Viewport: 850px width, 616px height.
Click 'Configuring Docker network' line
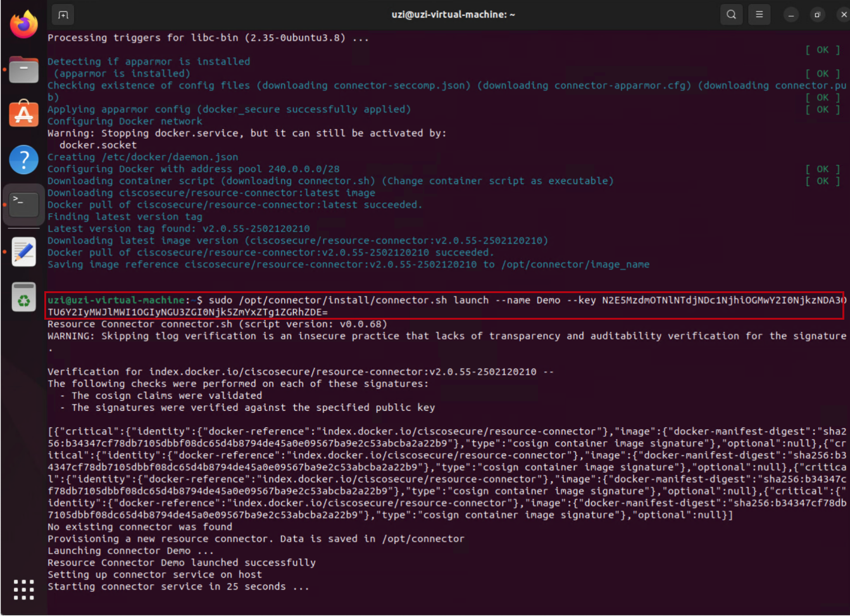point(125,122)
